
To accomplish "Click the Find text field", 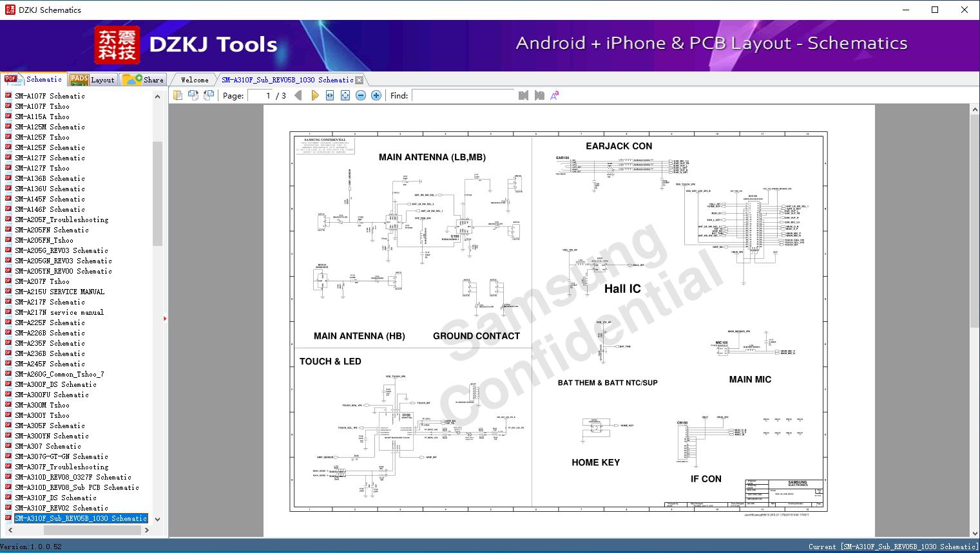I will click(x=463, y=95).
